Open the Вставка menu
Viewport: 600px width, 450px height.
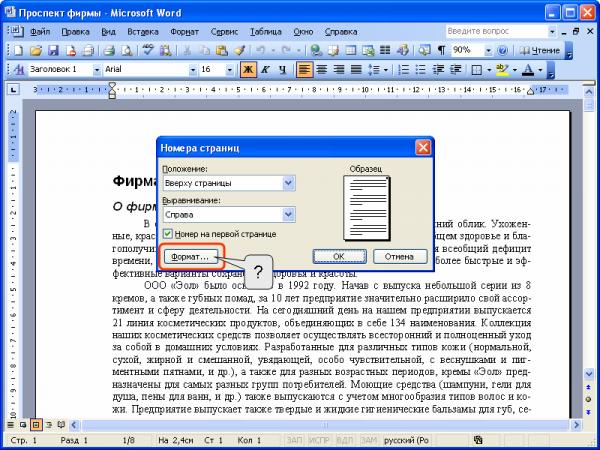pos(143,32)
